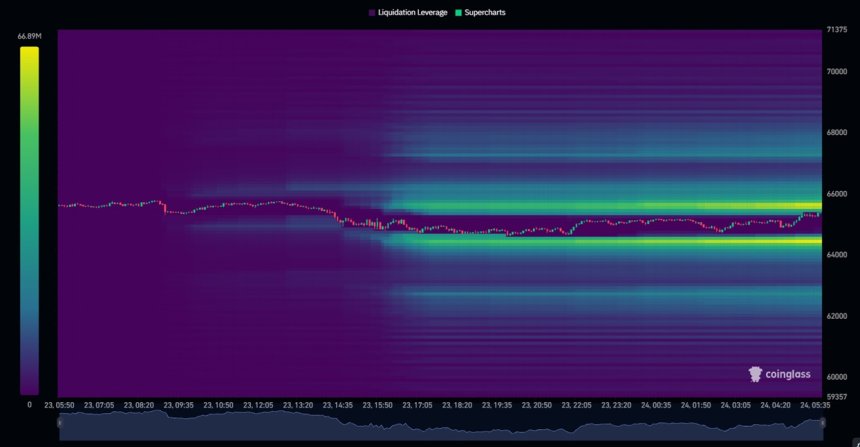Click the teal liquidation band near 67000
Image resolution: width=860 pixels, height=447 pixels.
click(x=603, y=156)
